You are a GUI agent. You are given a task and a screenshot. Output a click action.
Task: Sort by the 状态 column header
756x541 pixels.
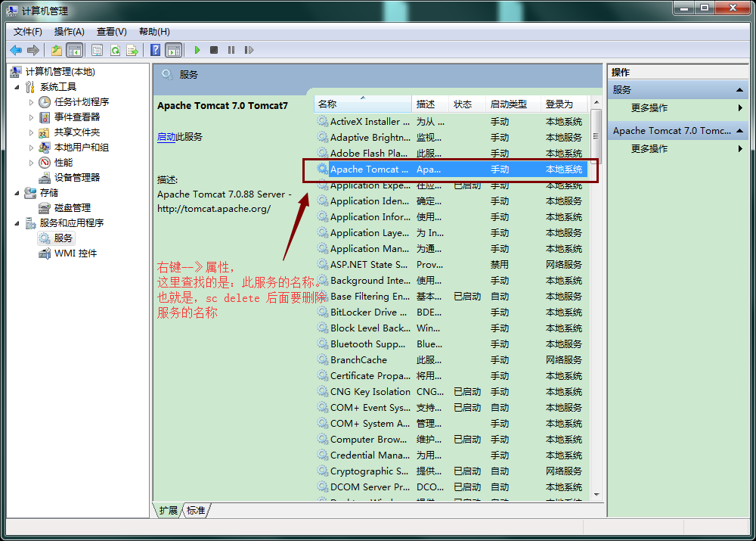pyautogui.click(x=466, y=104)
